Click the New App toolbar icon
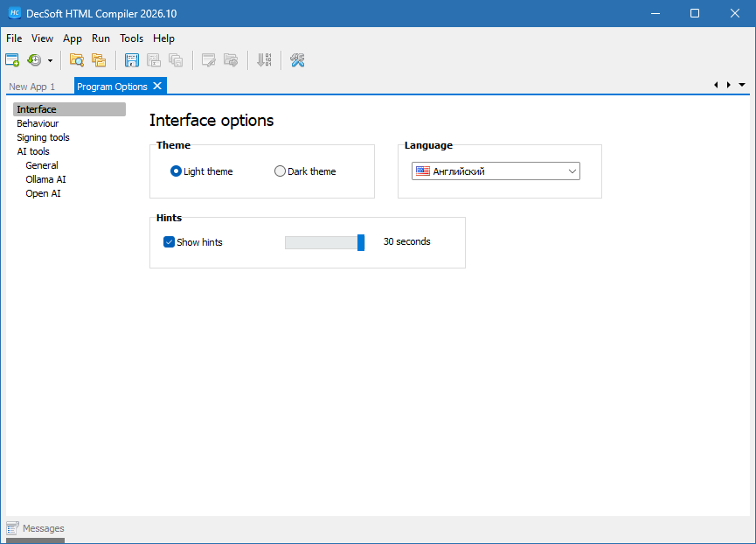Viewport: 756px width, 544px height. tap(12, 59)
